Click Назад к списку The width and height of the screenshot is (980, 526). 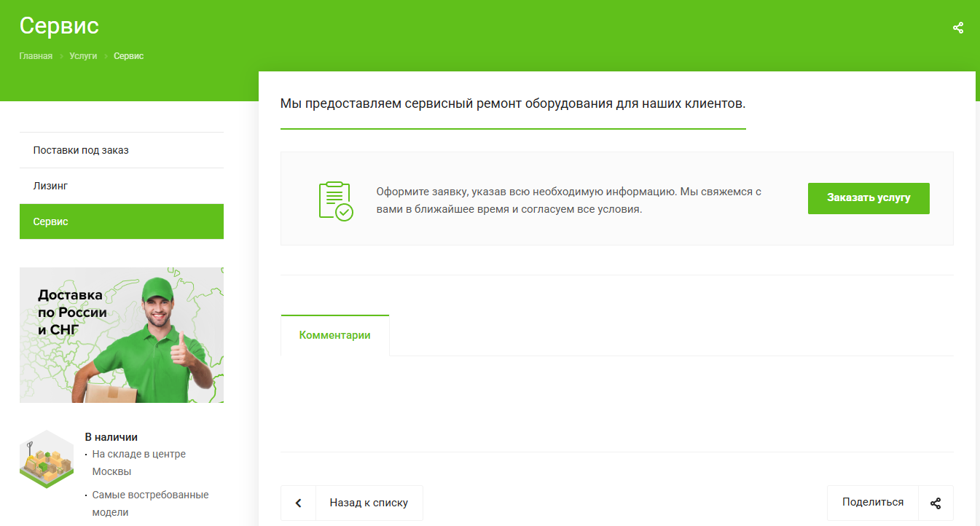[368, 503]
